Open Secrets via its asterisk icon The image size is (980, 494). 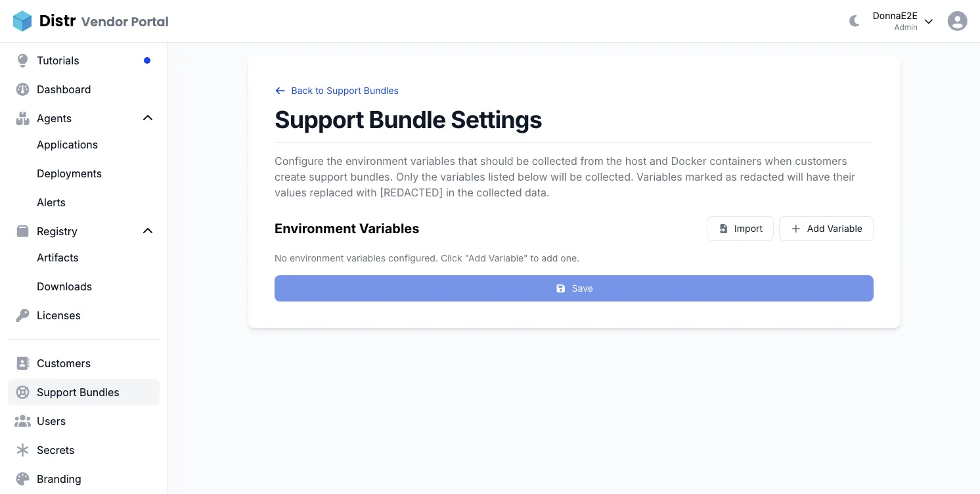pos(22,450)
